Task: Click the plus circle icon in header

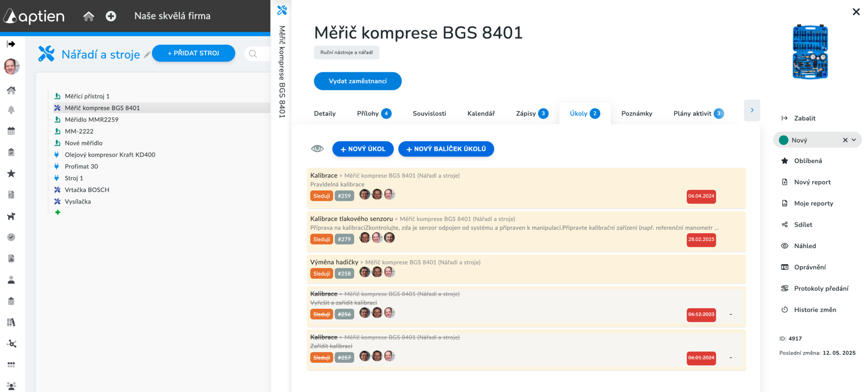Action: [111, 16]
